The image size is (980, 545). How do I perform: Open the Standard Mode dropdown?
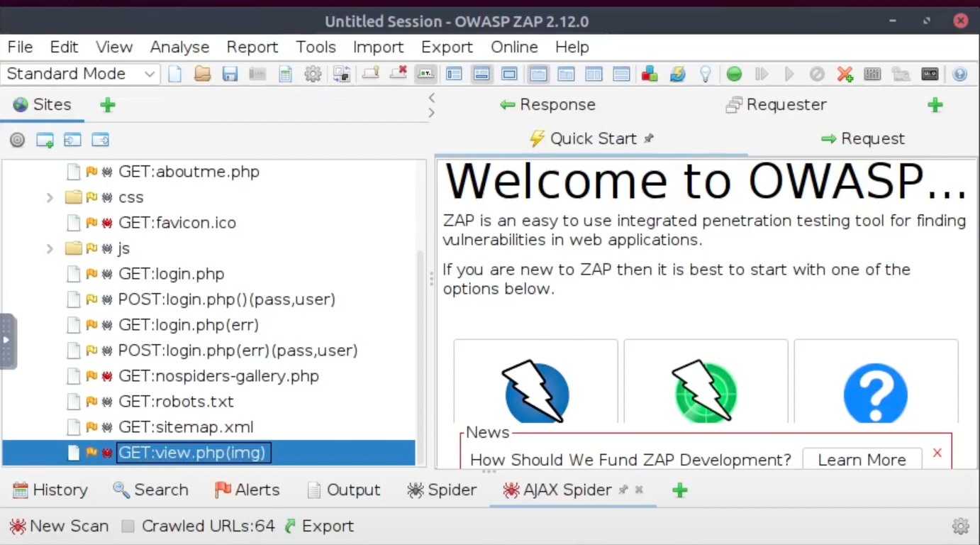click(x=80, y=74)
